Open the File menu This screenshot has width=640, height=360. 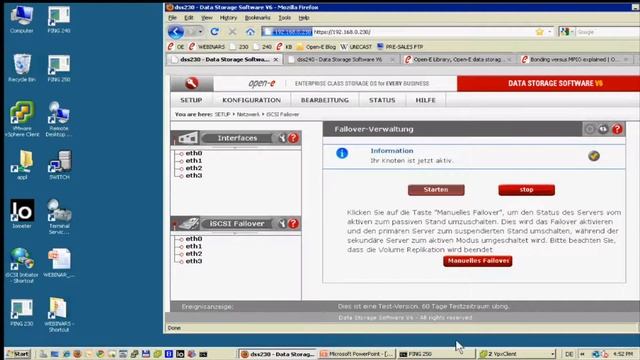pos(173,18)
